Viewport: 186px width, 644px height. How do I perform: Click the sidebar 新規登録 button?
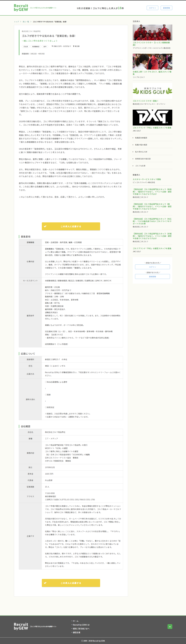coord(152,276)
